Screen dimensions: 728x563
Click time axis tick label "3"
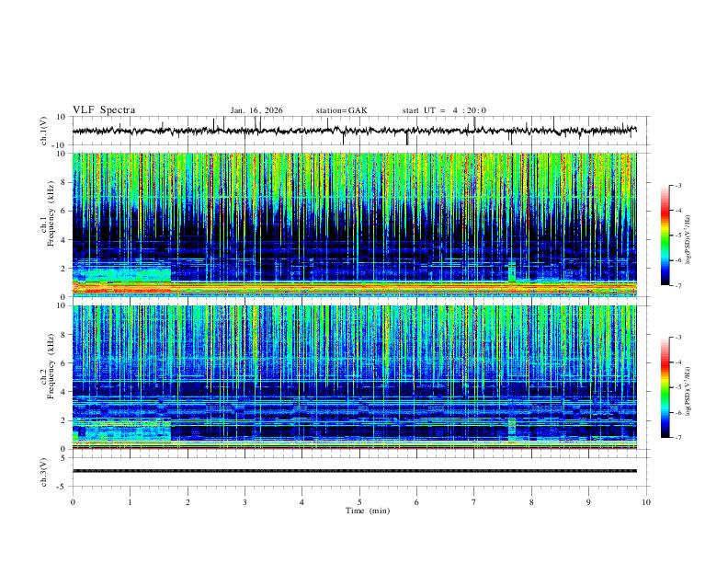tap(245, 502)
